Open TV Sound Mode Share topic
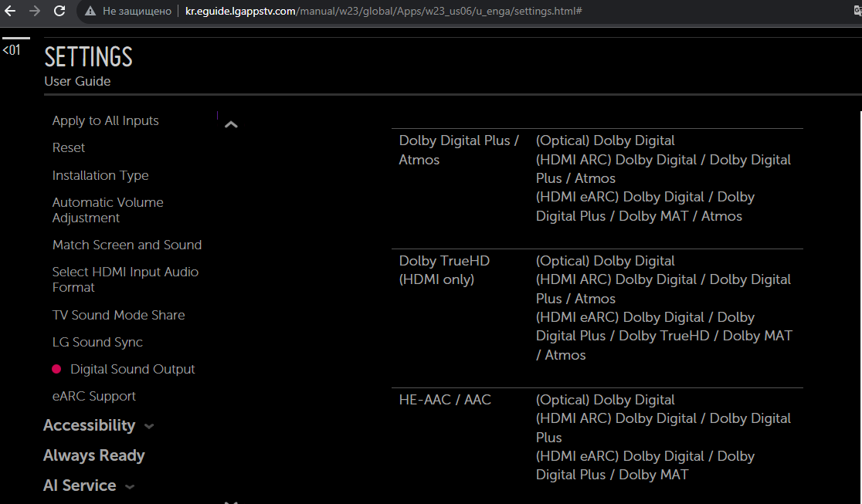Viewport: 862px width, 504px height. click(118, 315)
